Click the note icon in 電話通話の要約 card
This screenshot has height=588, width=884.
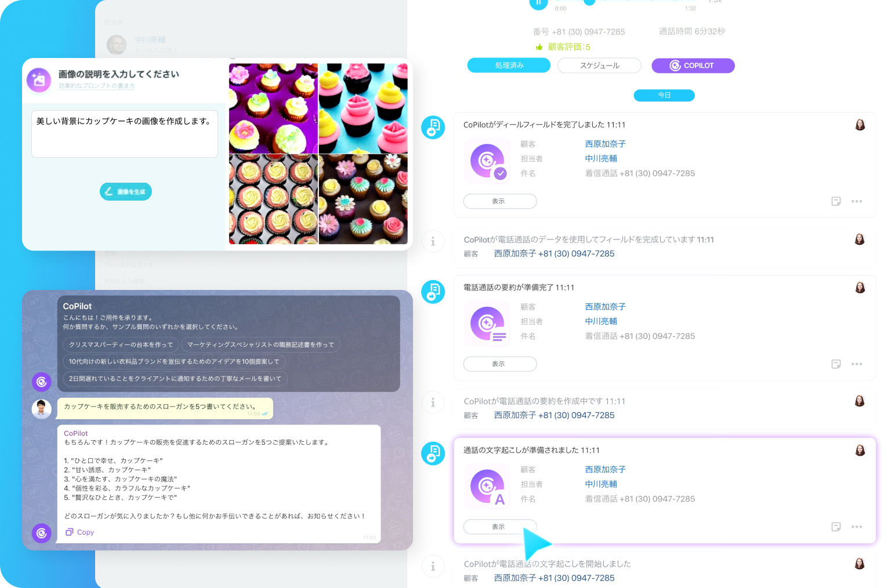(x=836, y=364)
